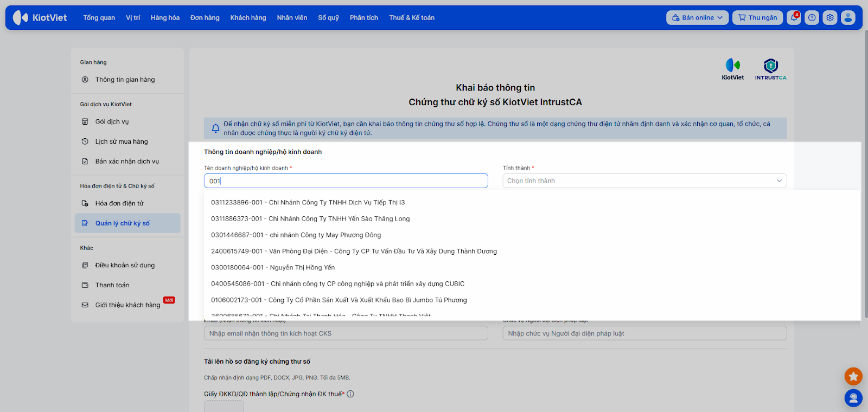Click the Thu ngân button
Viewport: 868px width, 412px height.
757,18
